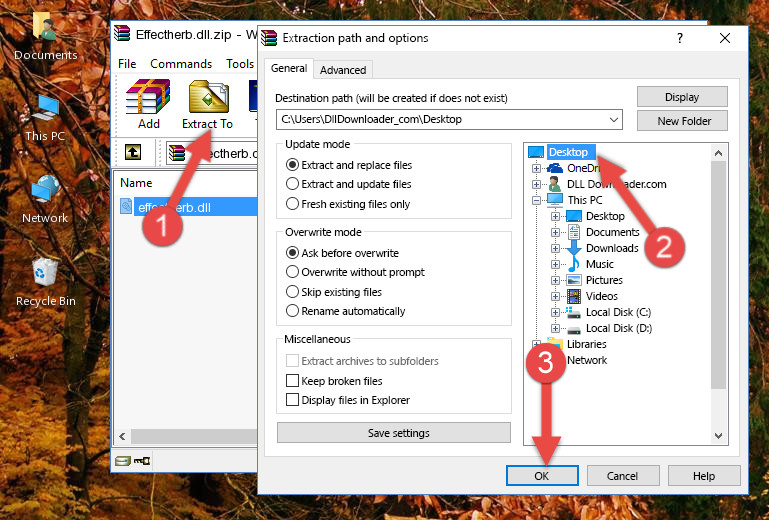Click the Help button
Screen dimensions: 769x520
(x=704, y=476)
